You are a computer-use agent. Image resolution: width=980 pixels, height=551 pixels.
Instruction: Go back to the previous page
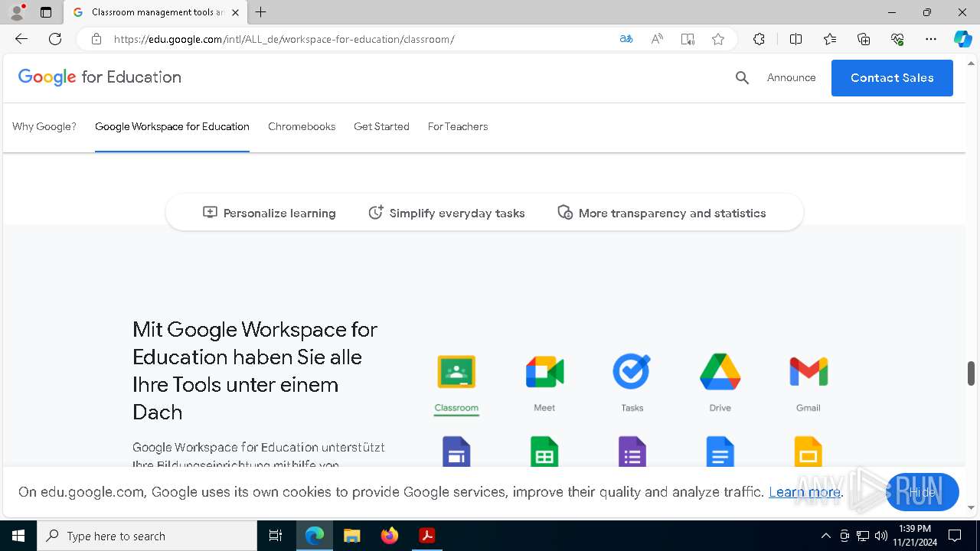pyautogui.click(x=21, y=39)
